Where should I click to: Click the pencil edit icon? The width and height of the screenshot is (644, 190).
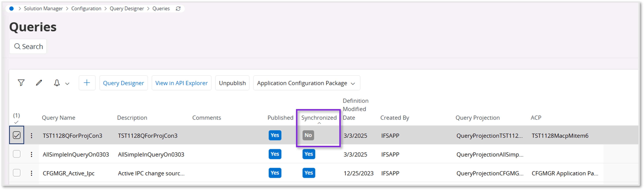click(39, 83)
